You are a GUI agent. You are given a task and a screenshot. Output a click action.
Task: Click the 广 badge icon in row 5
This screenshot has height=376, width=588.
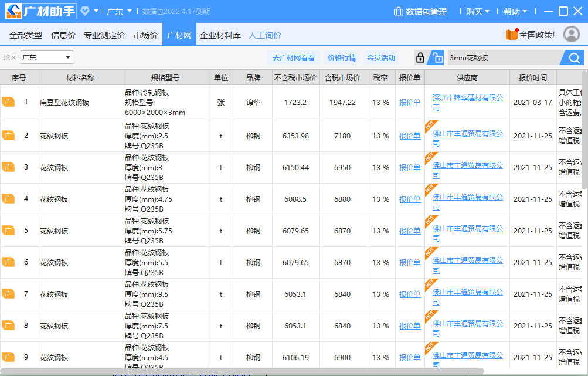[x=8, y=231]
